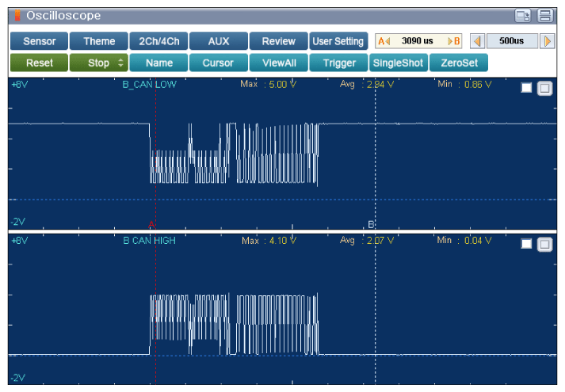Select cursor B marker on time axis
The height and width of the screenshot is (392, 565).
click(x=370, y=224)
